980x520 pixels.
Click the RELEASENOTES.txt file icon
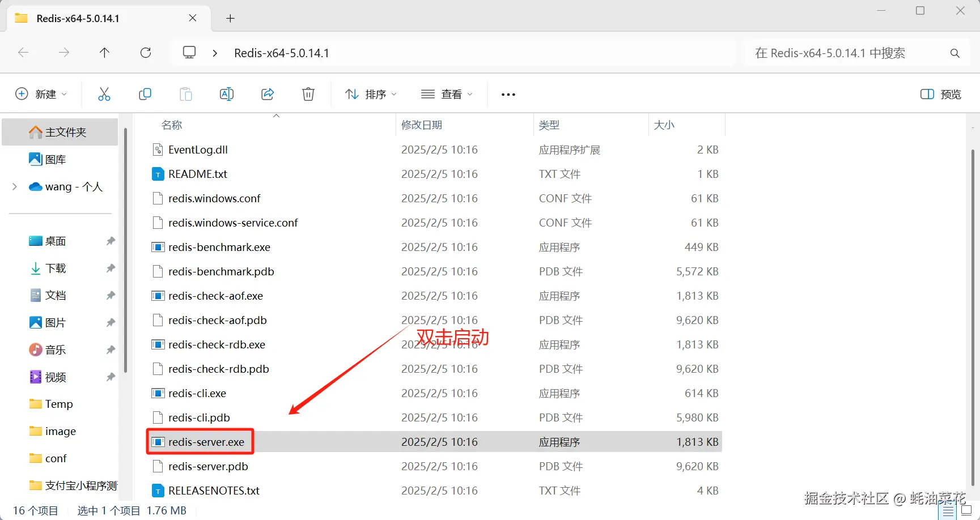tap(158, 491)
